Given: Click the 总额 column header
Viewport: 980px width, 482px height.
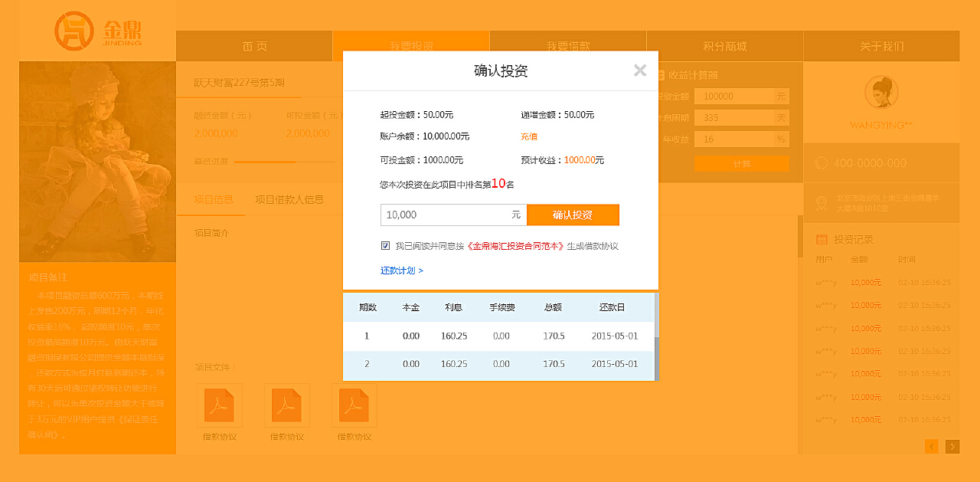Looking at the screenshot, I should [x=553, y=307].
